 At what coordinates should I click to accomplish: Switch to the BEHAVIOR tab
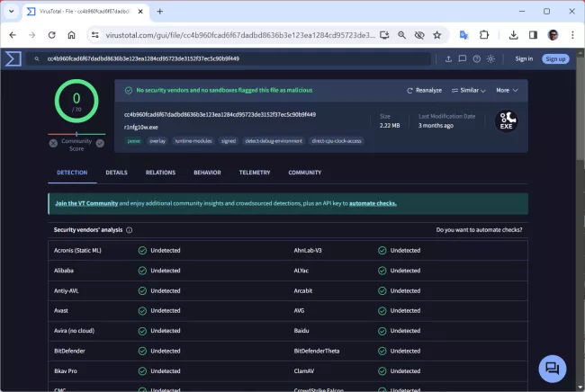[x=207, y=173]
